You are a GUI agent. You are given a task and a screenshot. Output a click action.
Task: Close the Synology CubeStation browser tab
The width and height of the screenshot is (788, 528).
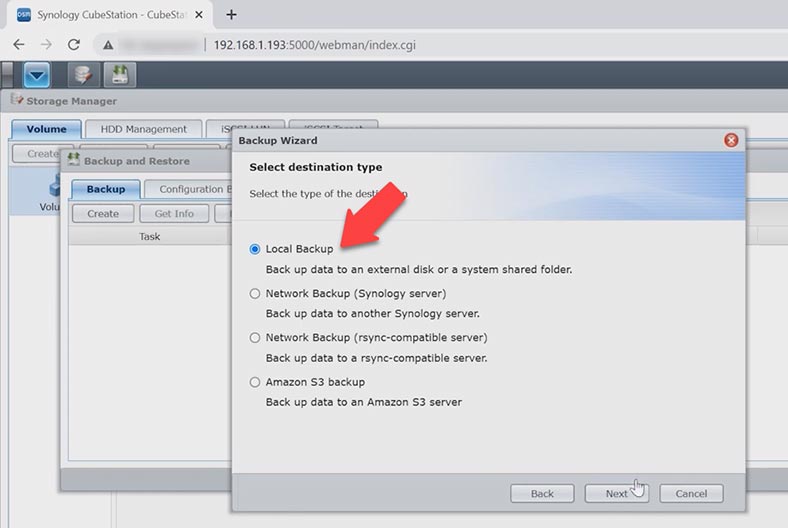[x=199, y=15]
